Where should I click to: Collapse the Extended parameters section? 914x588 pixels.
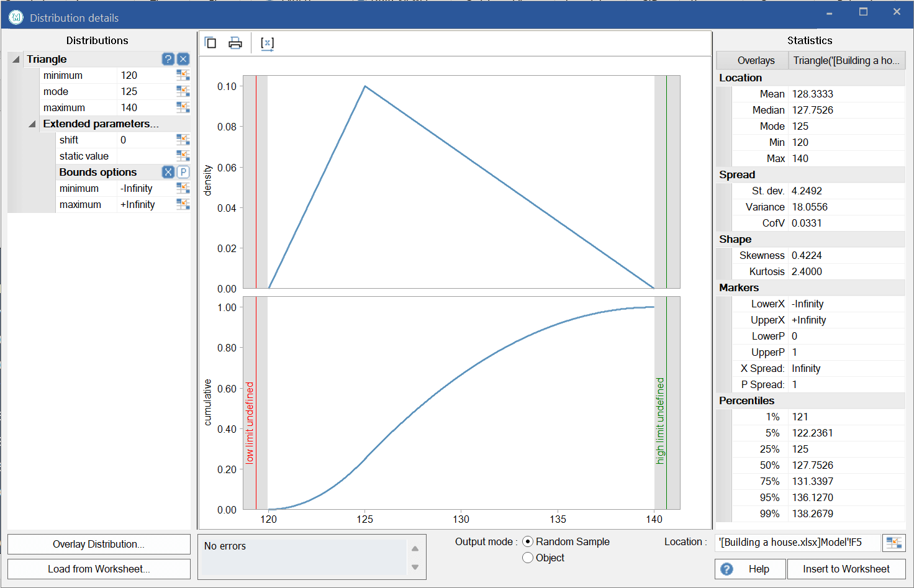(x=32, y=124)
